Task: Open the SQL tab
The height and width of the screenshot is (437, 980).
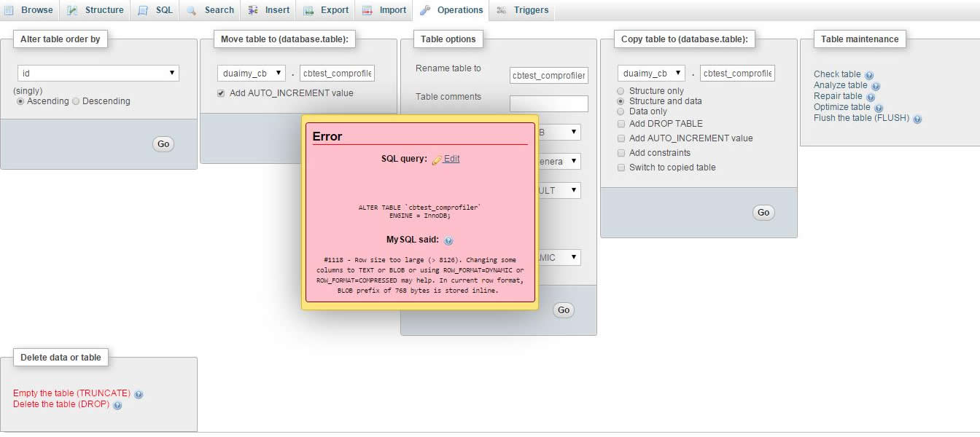Action: click(156, 10)
